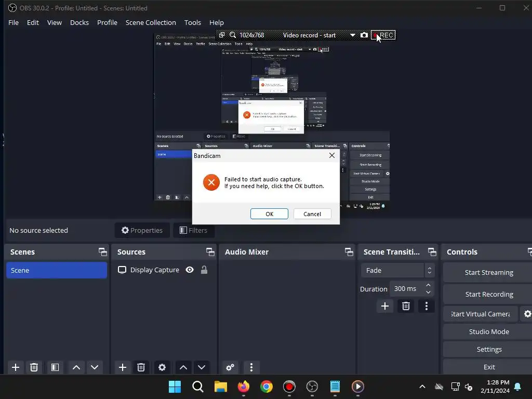Move scene up arrow
The height and width of the screenshot is (399, 532).
coord(76,367)
